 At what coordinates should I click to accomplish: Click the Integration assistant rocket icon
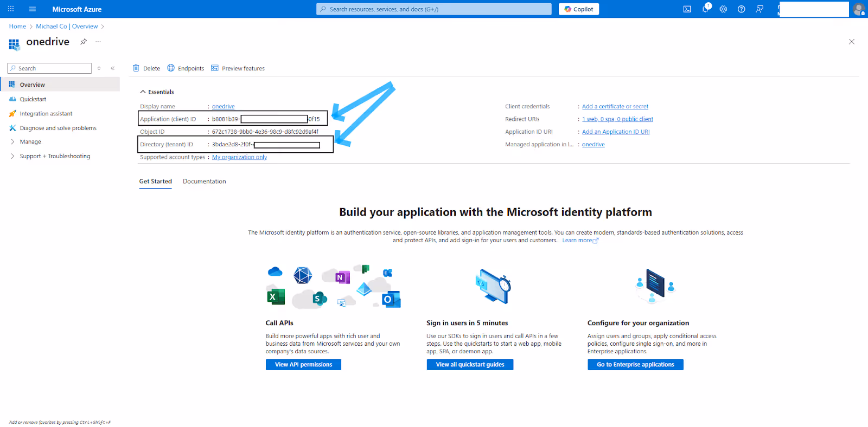click(12, 114)
